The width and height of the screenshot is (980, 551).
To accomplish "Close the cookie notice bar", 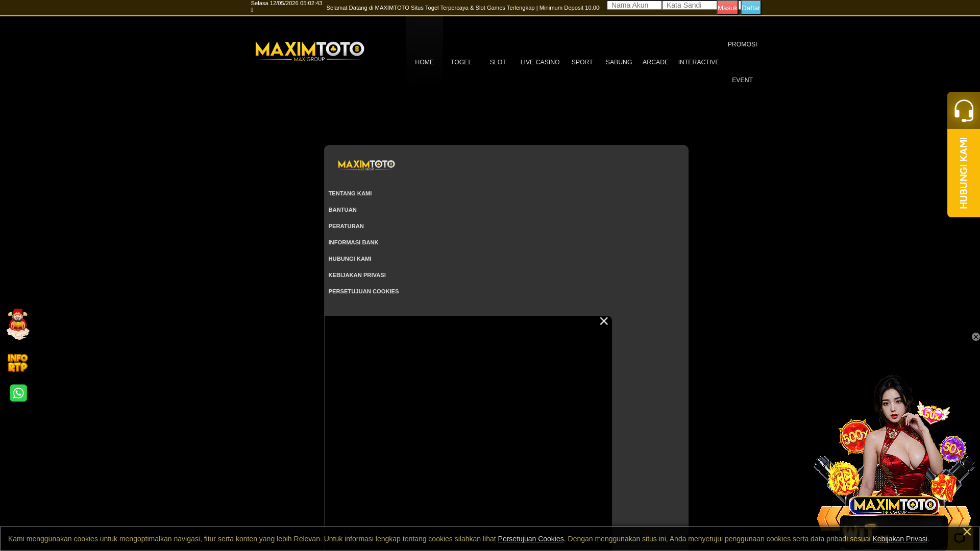I will 967,532.
